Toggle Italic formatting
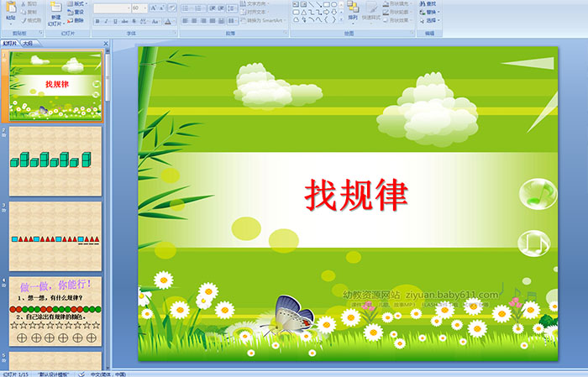This screenshot has height=377, width=588. click(x=106, y=21)
